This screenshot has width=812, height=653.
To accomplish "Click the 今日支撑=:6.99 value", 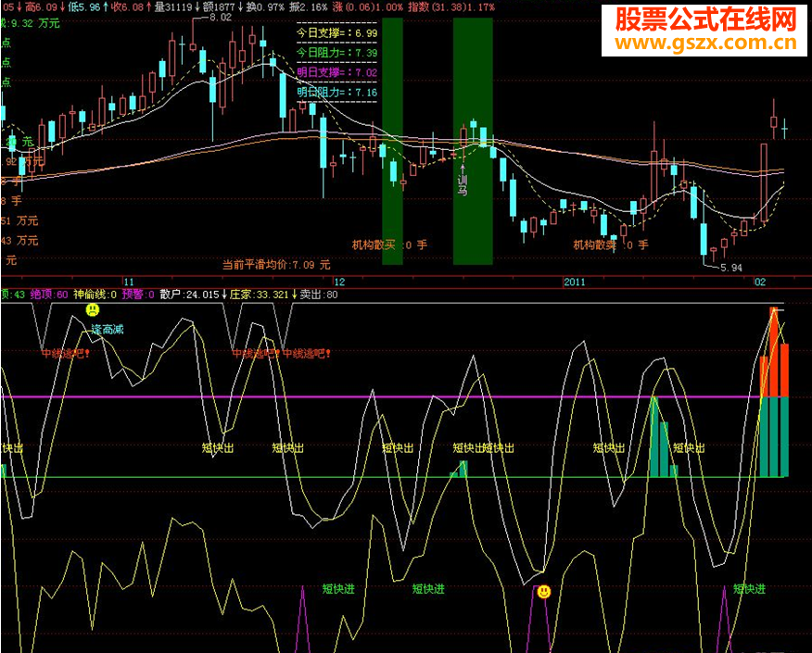I will coord(336,33).
